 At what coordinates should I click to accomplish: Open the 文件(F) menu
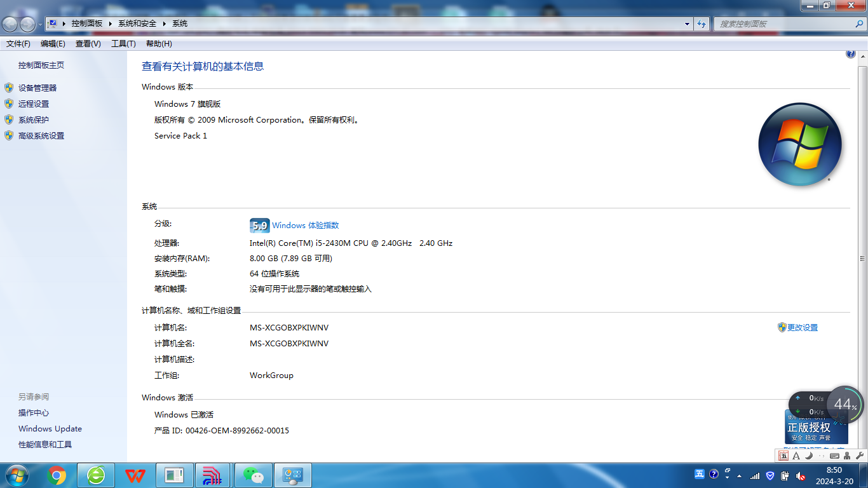tap(18, 44)
